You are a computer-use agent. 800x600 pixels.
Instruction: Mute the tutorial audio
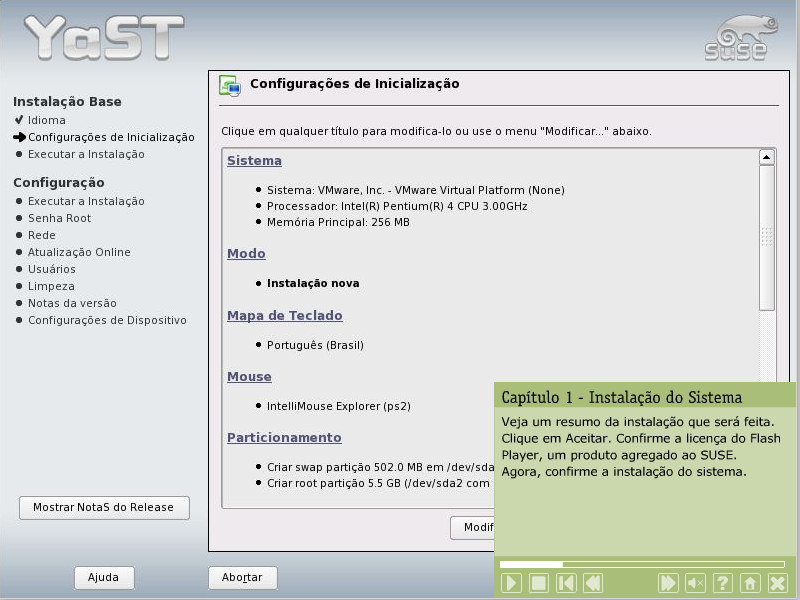pos(696,583)
